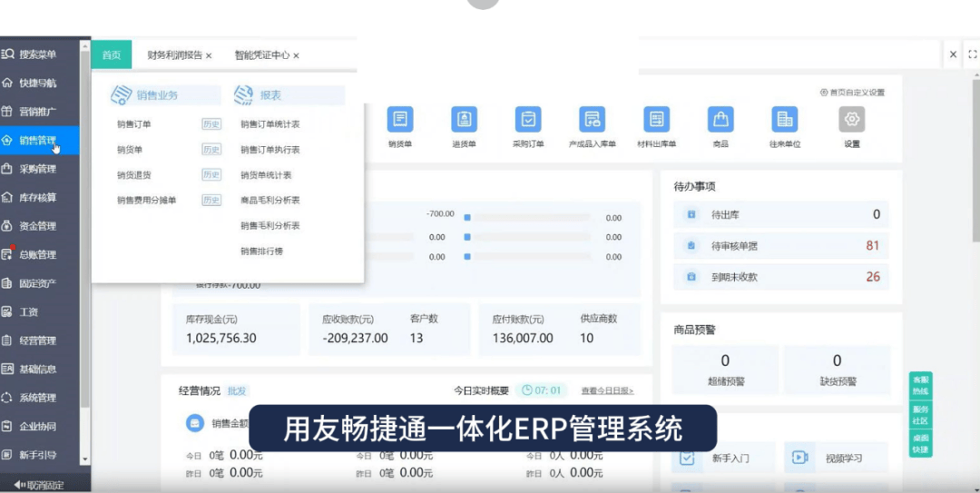
Task: Open 历史 next to 销货退货
Action: pos(211,174)
